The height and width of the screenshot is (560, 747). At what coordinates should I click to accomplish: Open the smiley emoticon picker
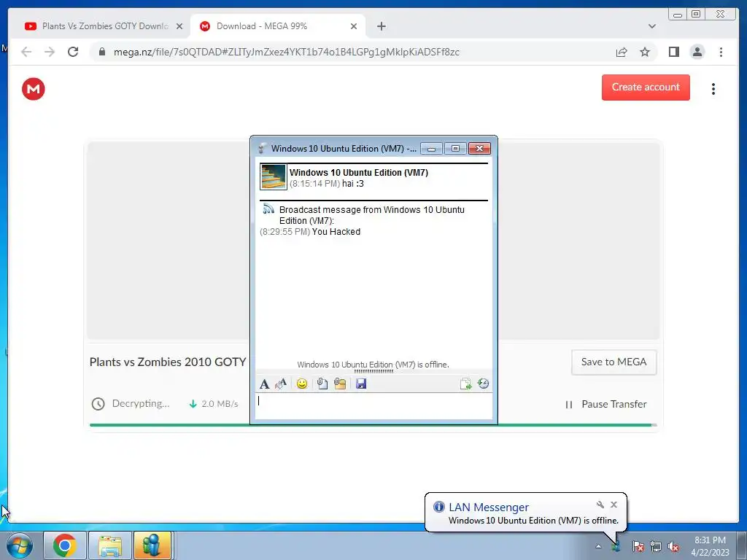301,384
